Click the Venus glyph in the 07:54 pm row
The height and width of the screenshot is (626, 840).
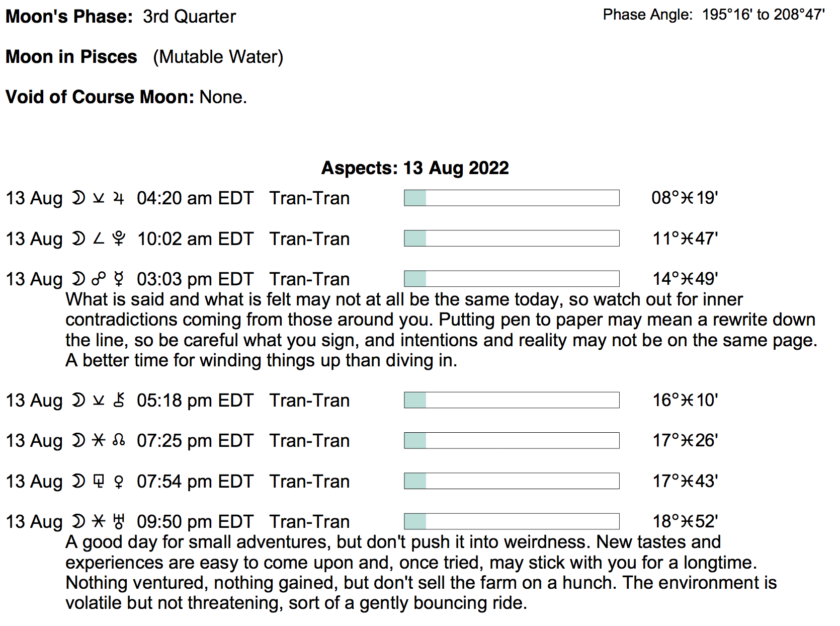(x=119, y=482)
